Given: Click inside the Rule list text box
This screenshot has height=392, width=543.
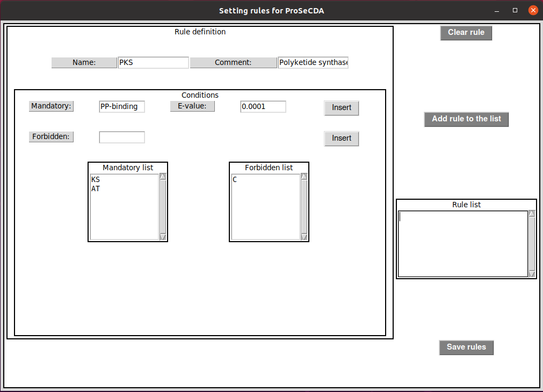Looking at the screenshot, I should [x=463, y=244].
